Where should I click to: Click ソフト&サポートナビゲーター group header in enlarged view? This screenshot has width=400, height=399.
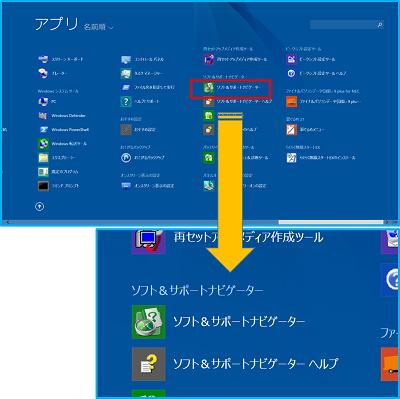198,291
